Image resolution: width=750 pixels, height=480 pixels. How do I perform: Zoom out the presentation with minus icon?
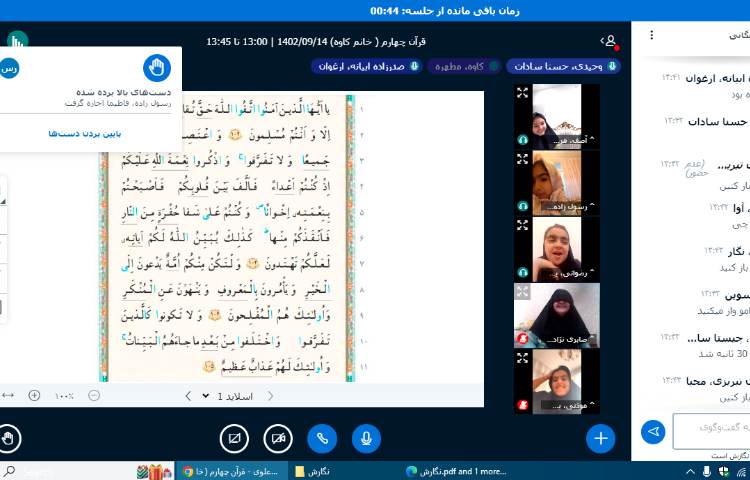pyautogui.click(x=94, y=395)
